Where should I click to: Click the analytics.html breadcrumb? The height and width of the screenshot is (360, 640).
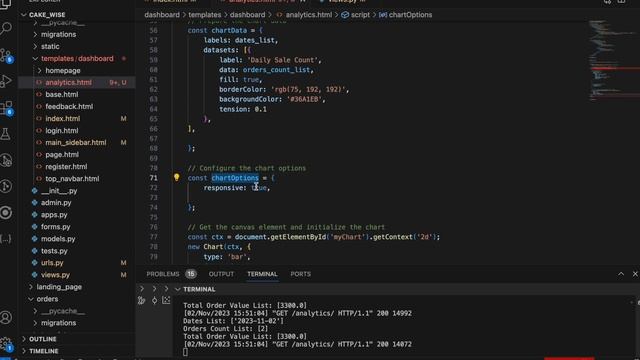tap(309, 15)
